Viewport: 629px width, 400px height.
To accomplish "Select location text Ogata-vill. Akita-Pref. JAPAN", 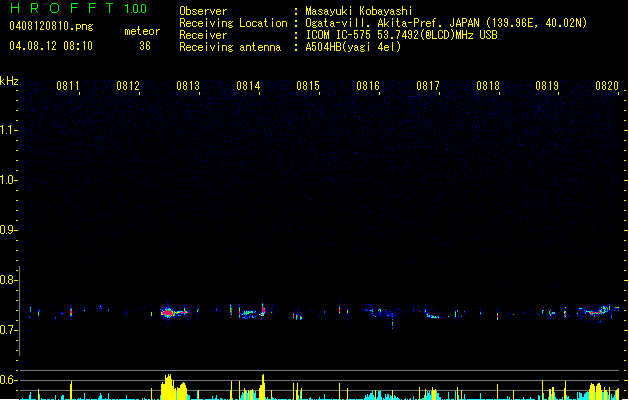I will click(392, 23).
